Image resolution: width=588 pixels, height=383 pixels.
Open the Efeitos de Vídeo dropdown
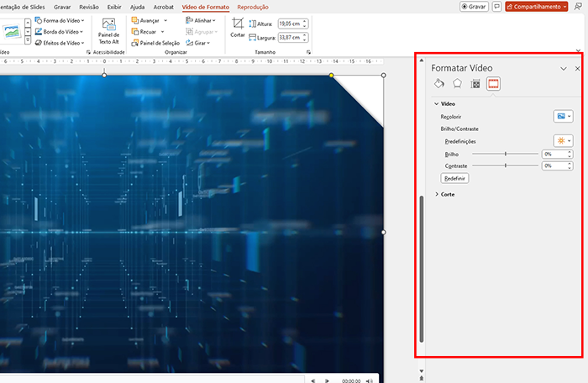[59, 42]
